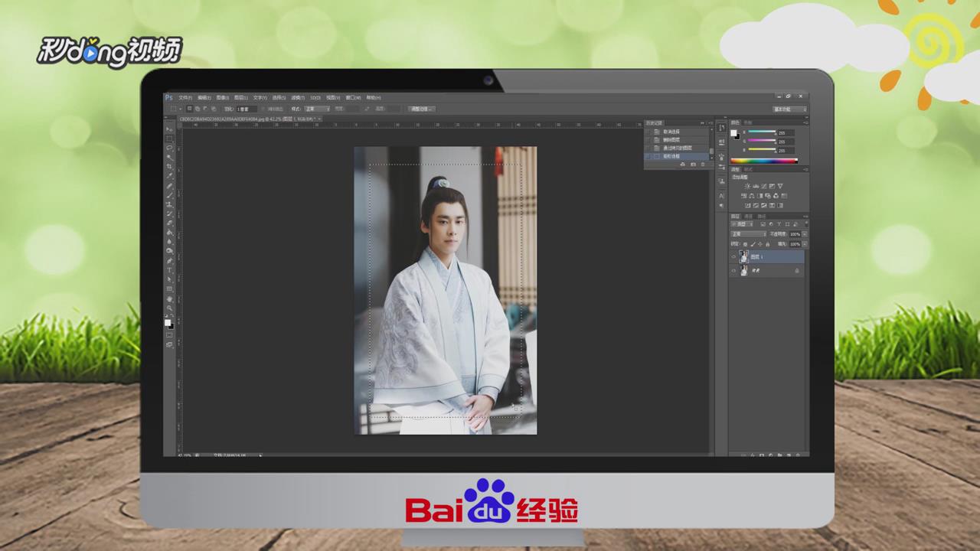This screenshot has width=980, height=551.
Task: Hide the 图层 1 layer
Action: tap(733, 256)
